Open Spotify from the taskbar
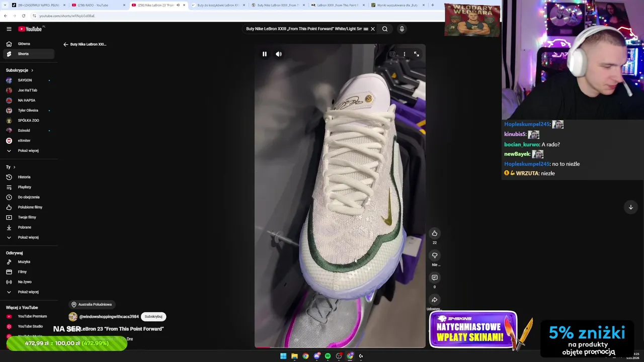Image resolution: width=644 pixels, height=362 pixels. 328,356
